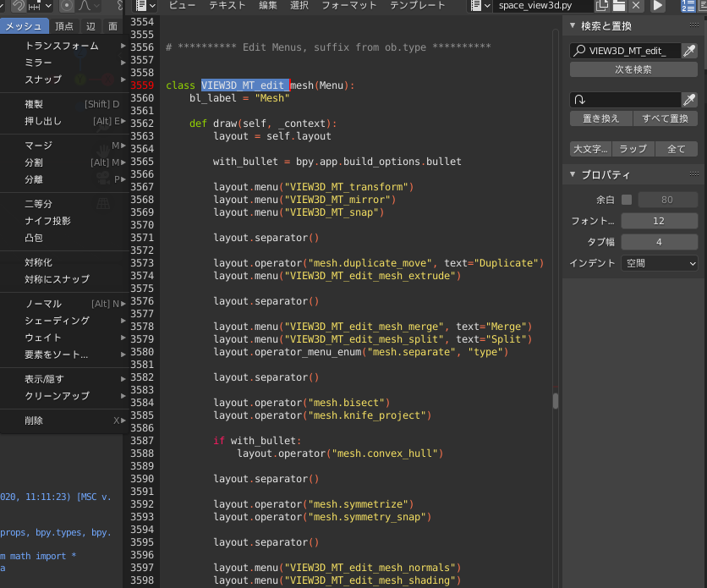
Task: Open the 頂点 menu
Action: coord(64,26)
